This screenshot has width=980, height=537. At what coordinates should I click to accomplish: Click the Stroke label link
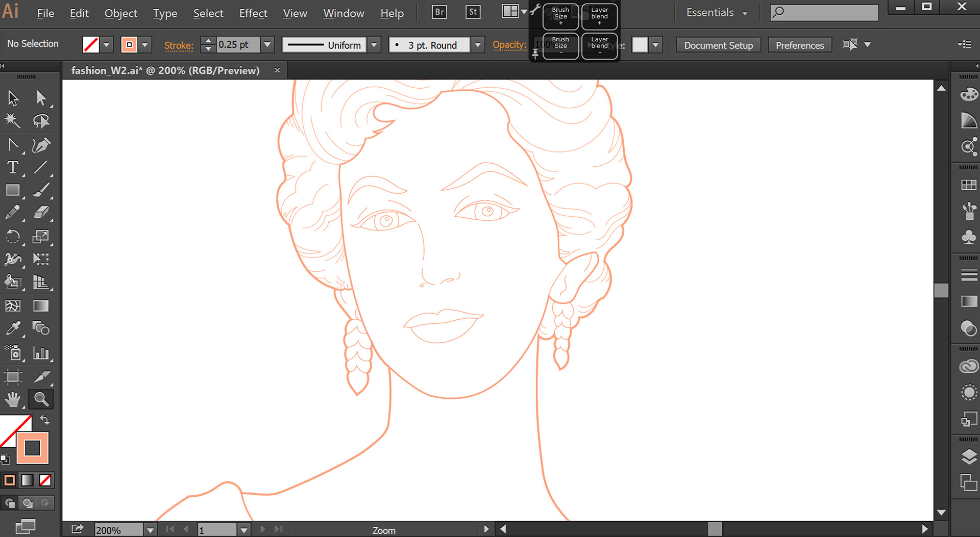pyautogui.click(x=179, y=45)
